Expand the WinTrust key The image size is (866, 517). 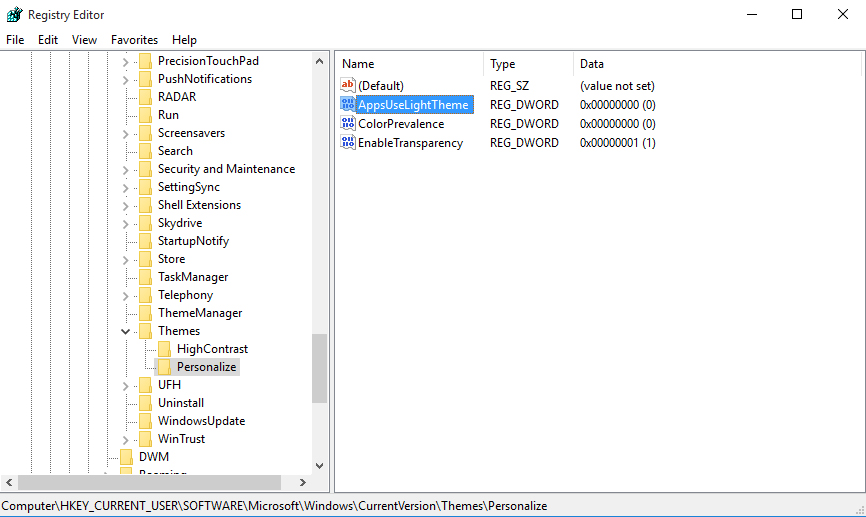[125, 440]
